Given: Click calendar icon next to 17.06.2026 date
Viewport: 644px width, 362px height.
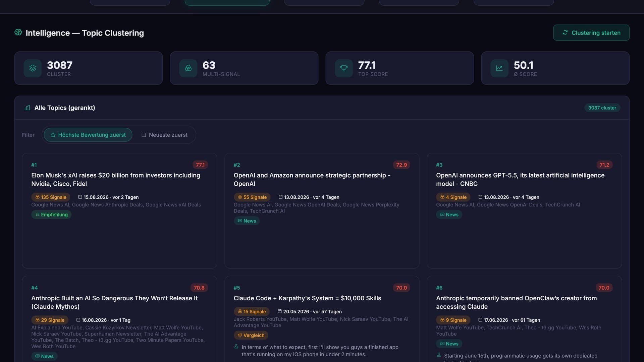Looking at the screenshot, I should 480,320.
